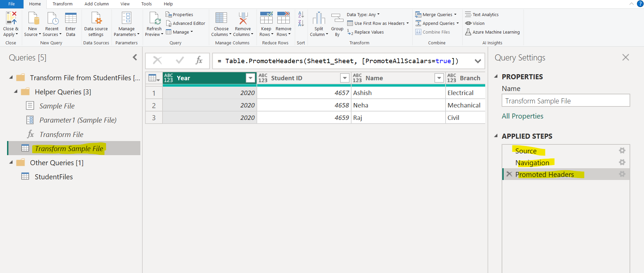Viewport: 644px width, 273px height.
Task: Select the StudentFiles query
Action: tap(54, 177)
